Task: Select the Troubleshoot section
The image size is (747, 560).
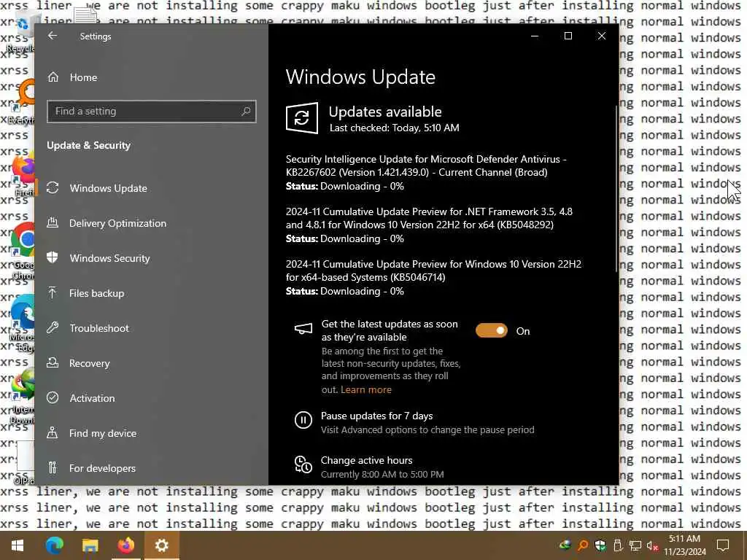Action: [x=99, y=328]
